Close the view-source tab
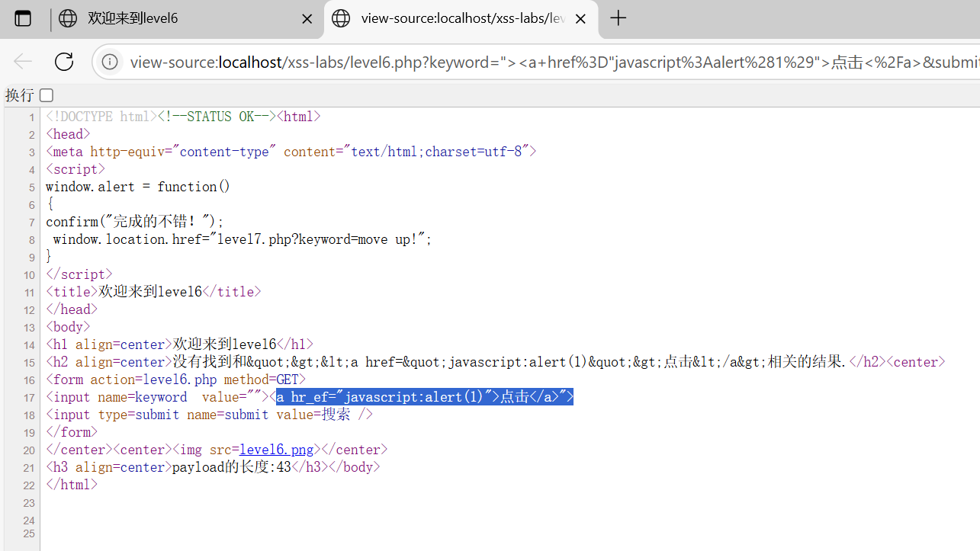 pyautogui.click(x=580, y=19)
